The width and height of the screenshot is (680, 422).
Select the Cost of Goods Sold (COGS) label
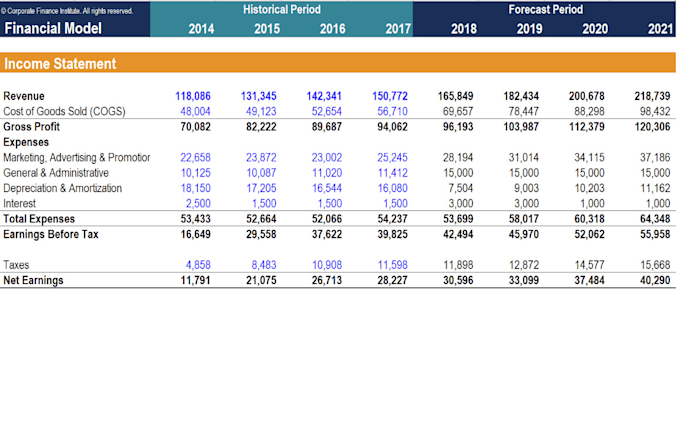[x=64, y=112]
